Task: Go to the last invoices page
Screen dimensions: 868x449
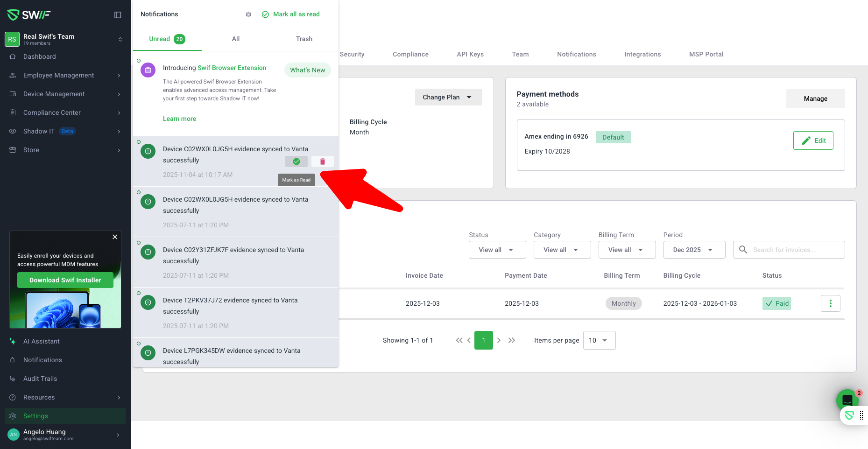Action: point(512,340)
